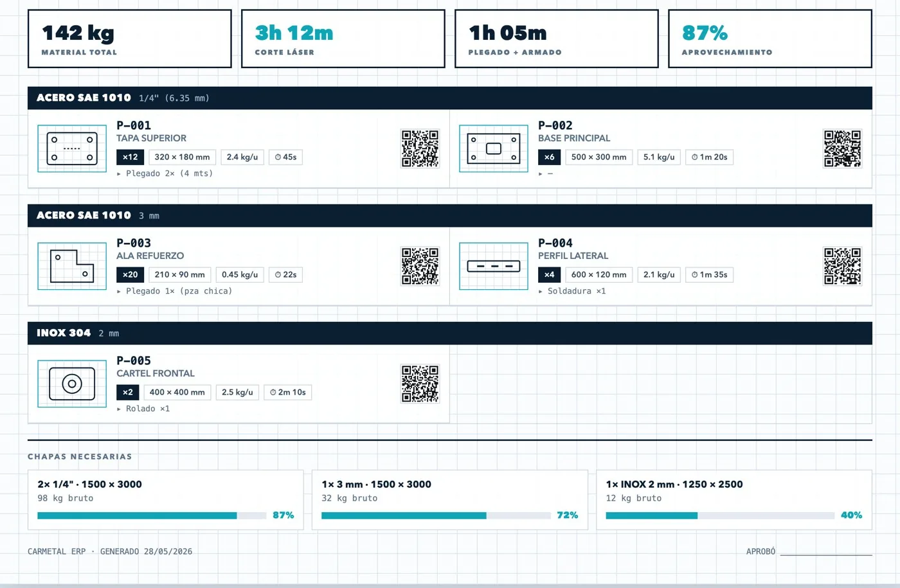Click the 142 kg Material Total card
The height and width of the screenshot is (588, 900).
130,39
